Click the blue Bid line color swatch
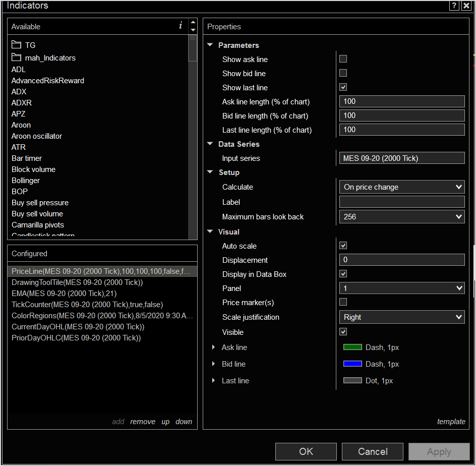The width and height of the screenshot is (476, 466). coord(352,364)
